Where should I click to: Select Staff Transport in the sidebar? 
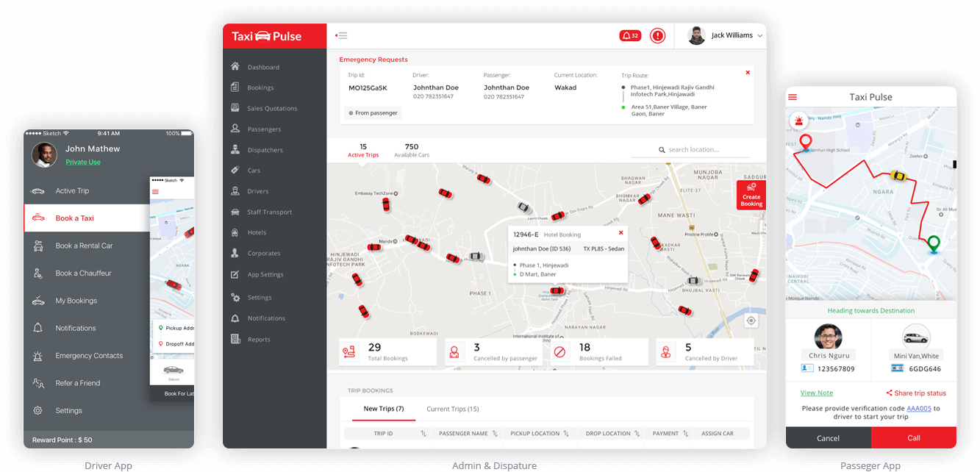pos(269,212)
